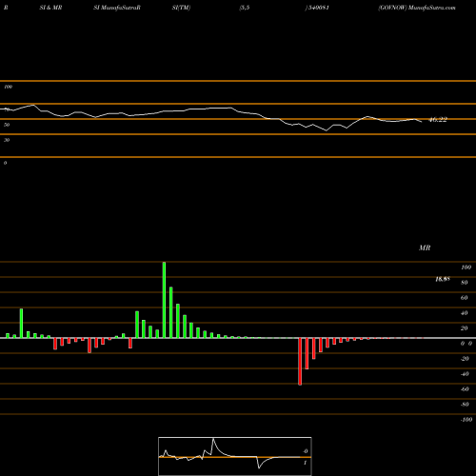Click the -100 label on MR axis
Screen dimensions: 476x476
(466, 420)
